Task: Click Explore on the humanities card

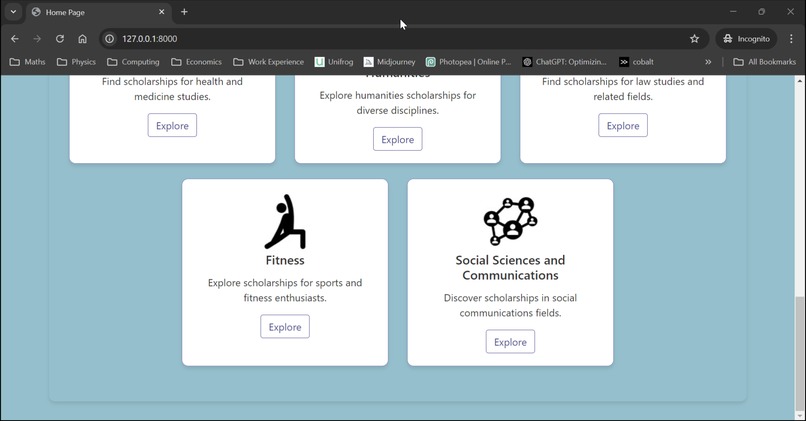Action: click(397, 139)
